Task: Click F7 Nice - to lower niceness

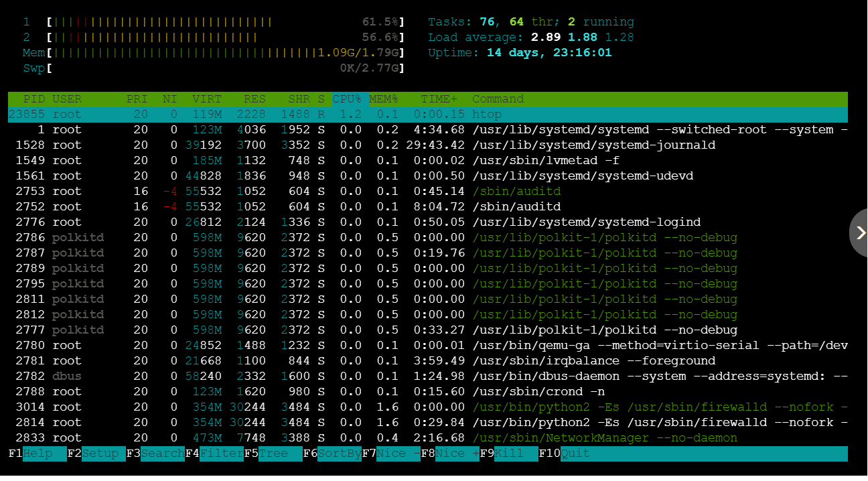Action: pyautogui.click(x=391, y=454)
